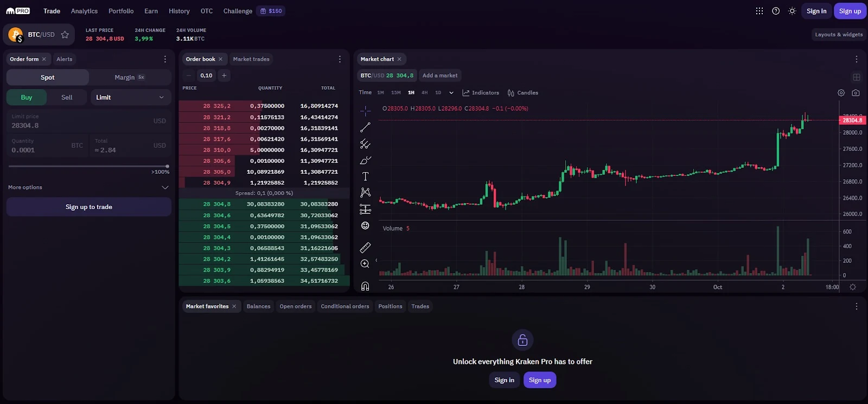Open the Analytics menu
Image resolution: width=868 pixels, height=404 pixels.
(84, 11)
